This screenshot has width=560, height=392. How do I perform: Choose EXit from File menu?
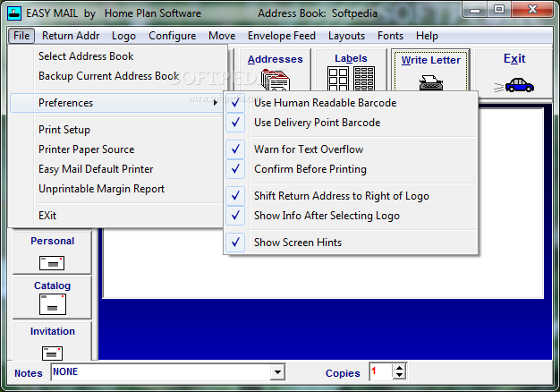point(118,216)
